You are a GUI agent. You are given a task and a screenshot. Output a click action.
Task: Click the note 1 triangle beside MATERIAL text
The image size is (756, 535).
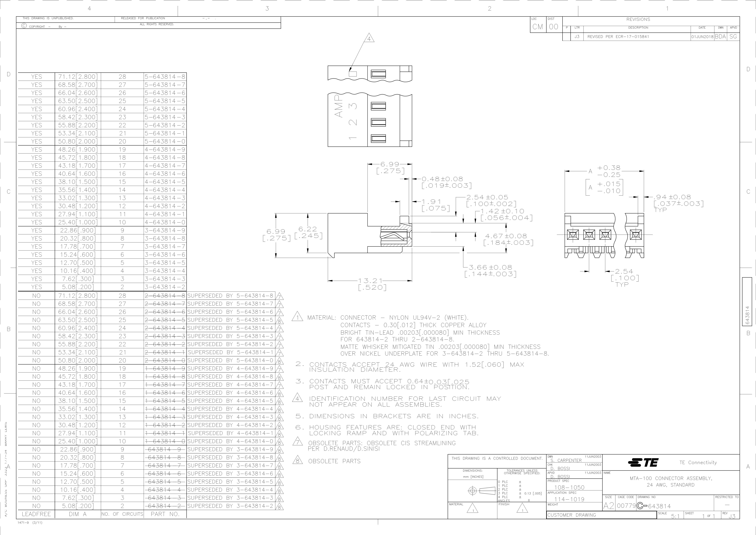point(297,317)
